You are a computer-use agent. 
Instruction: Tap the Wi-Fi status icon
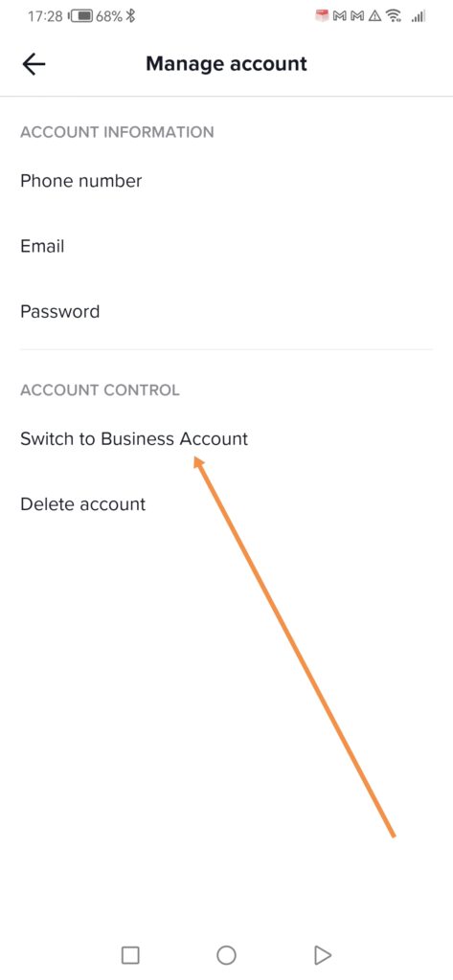tap(394, 17)
